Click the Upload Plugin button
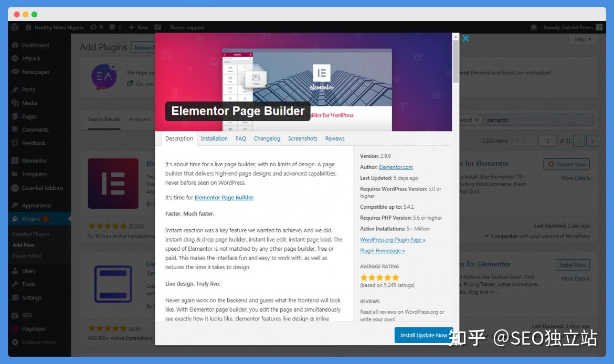 tap(143, 47)
